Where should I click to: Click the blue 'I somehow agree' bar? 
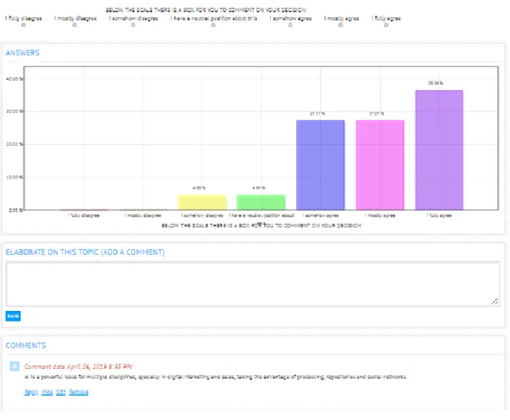click(320, 165)
